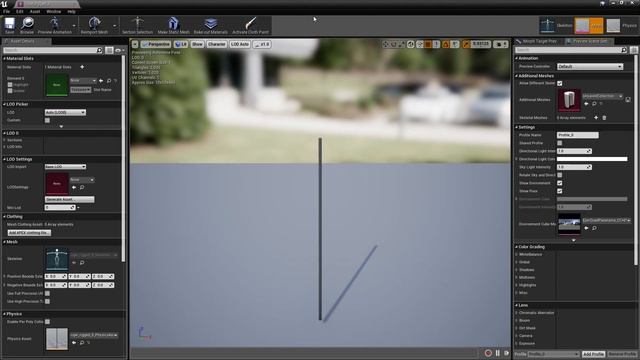Viewport: 640px width, 360px height.
Task: Click the Save toolbar icon
Action: [9, 25]
